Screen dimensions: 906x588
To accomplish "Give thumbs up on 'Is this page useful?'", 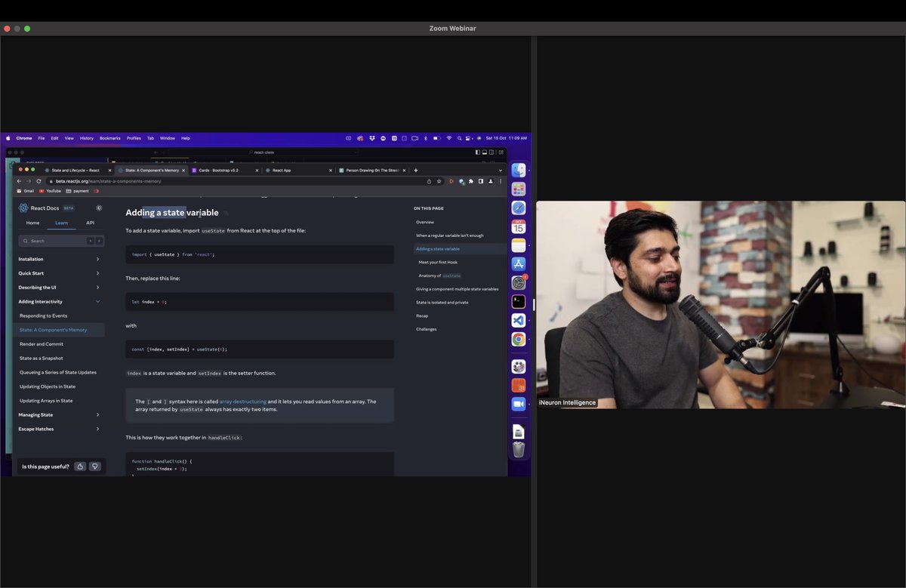I will (80, 466).
